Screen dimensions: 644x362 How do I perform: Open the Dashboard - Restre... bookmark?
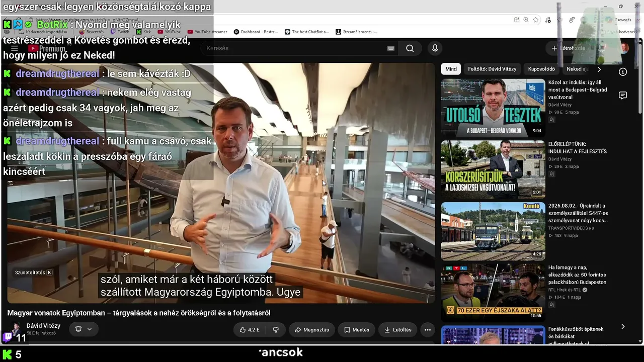click(256, 32)
